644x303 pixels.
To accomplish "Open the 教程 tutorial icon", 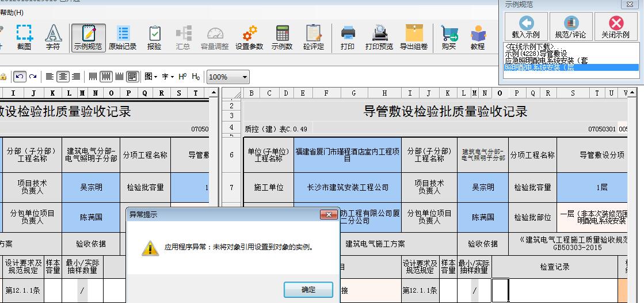I will (478, 37).
